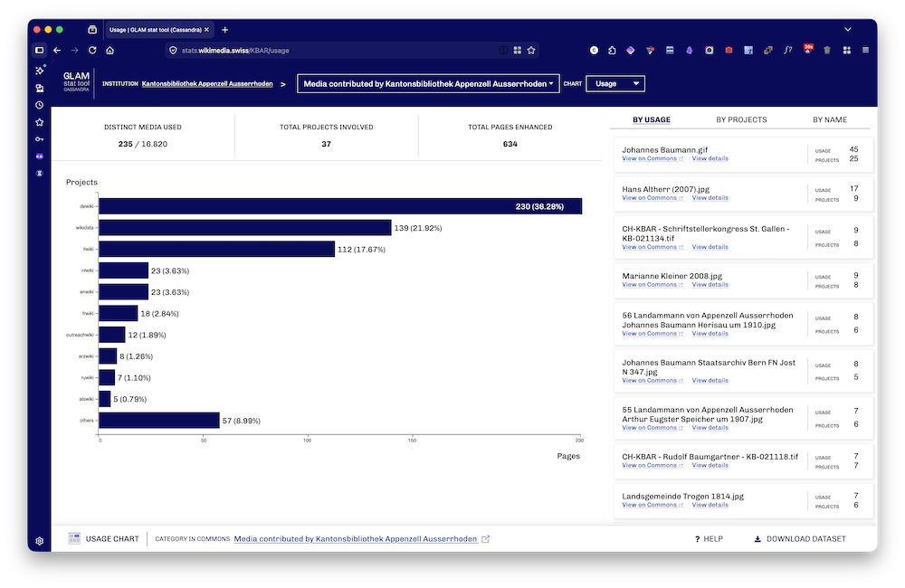The width and height of the screenshot is (905, 588).
Task: Open the hourglass sidebar extension
Action: click(39, 173)
